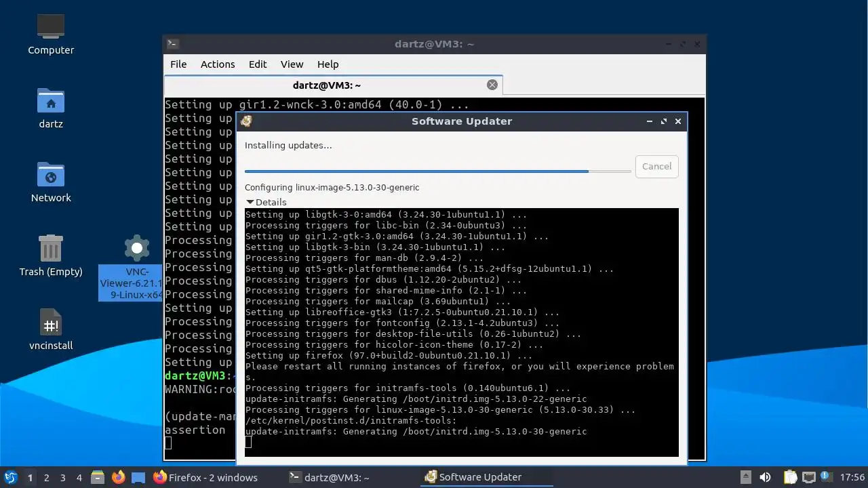Switch to workspace 4
This screenshot has height=488, width=868.
79,478
